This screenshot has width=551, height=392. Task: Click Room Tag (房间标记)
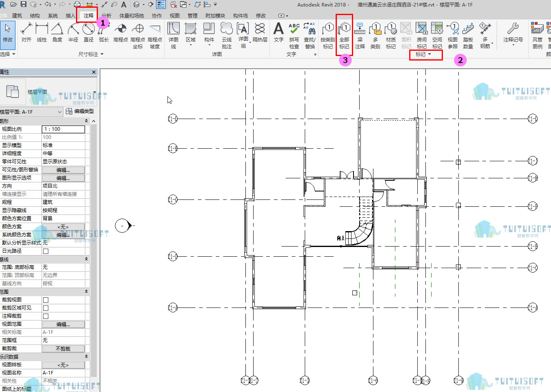click(422, 35)
